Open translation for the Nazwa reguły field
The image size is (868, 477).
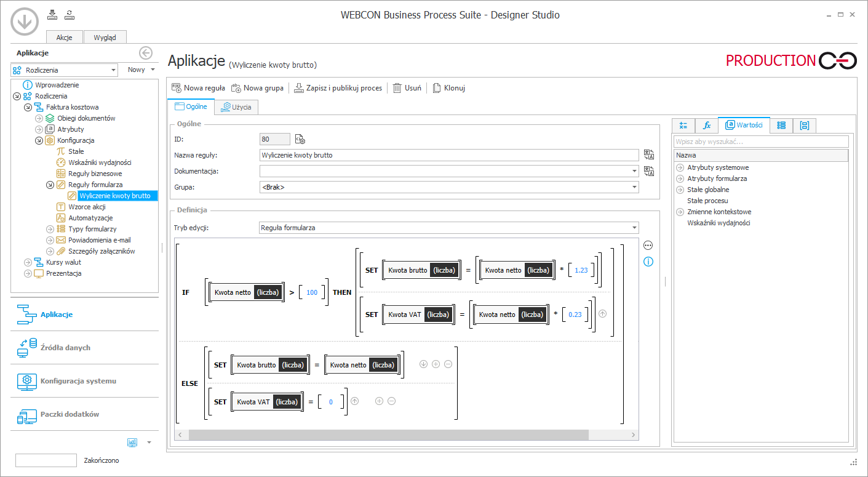[x=649, y=154]
